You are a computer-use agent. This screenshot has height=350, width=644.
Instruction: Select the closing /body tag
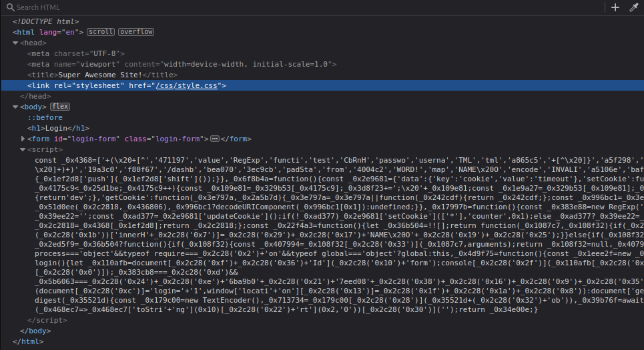35,331
